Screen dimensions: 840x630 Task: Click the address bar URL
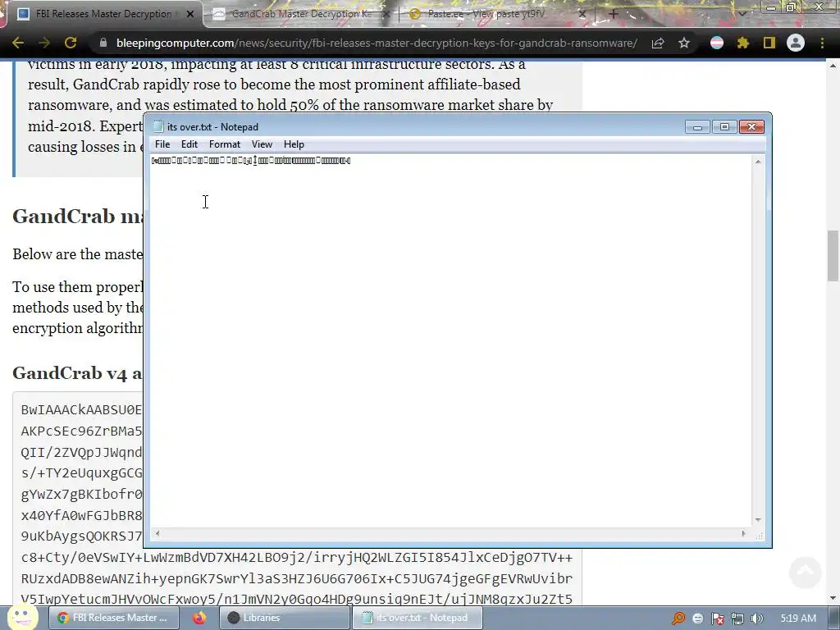point(377,43)
